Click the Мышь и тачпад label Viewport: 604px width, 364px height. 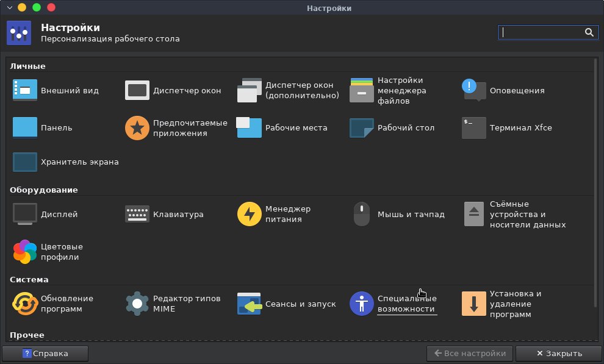411,215
